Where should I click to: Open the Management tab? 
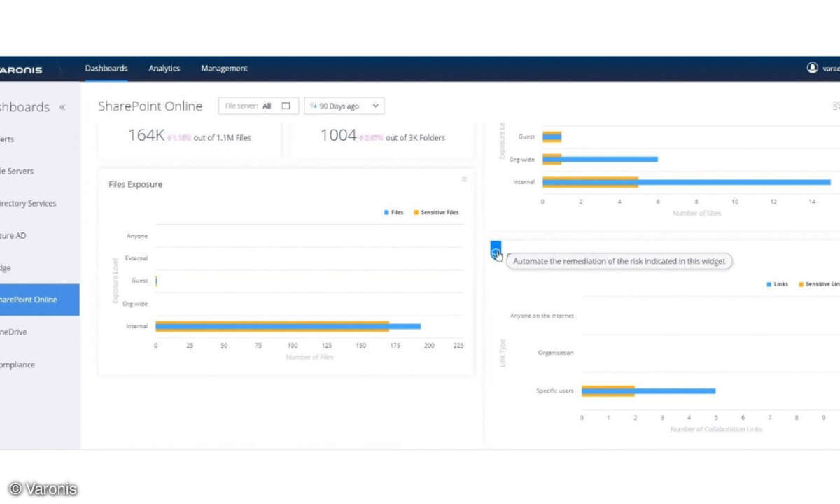(x=224, y=69)
